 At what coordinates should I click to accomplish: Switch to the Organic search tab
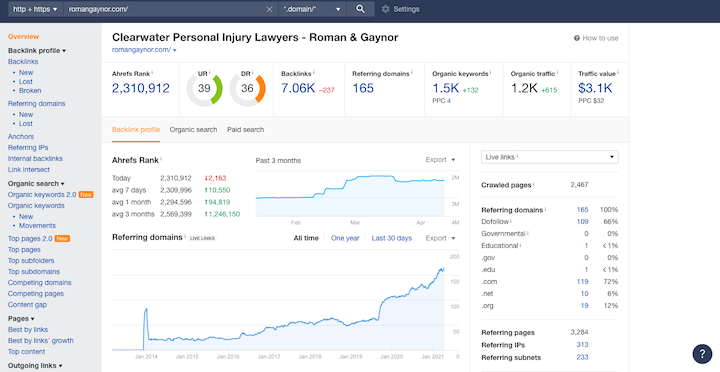coord(193,130)
